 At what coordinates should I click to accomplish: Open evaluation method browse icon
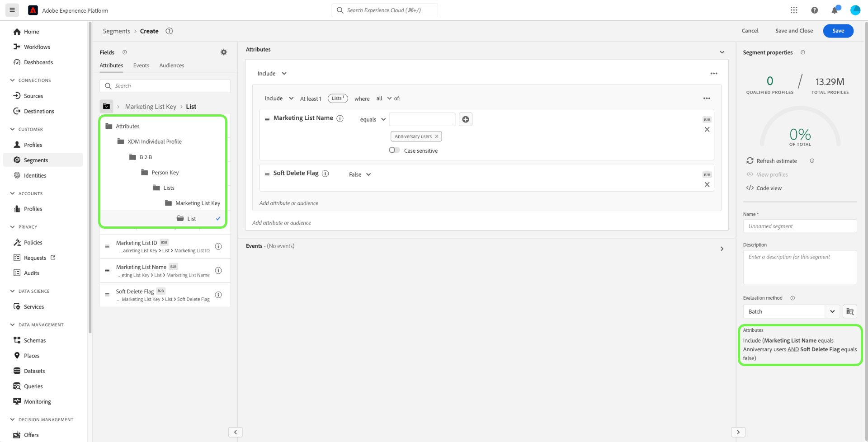[x=850, y=311]
